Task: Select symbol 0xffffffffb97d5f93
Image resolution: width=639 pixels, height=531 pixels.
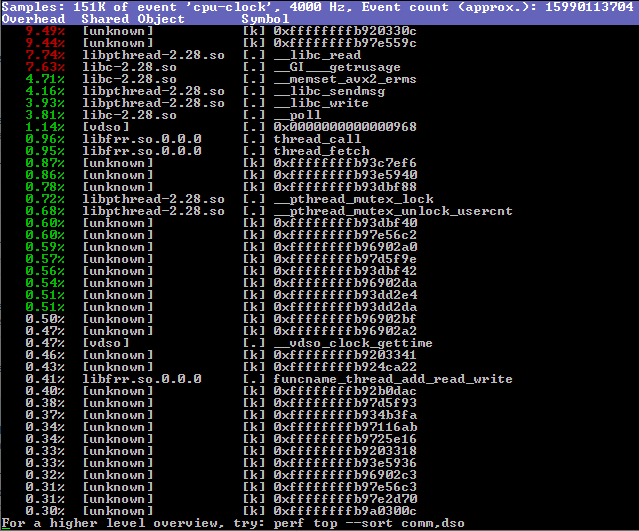Action: point(345,403)
